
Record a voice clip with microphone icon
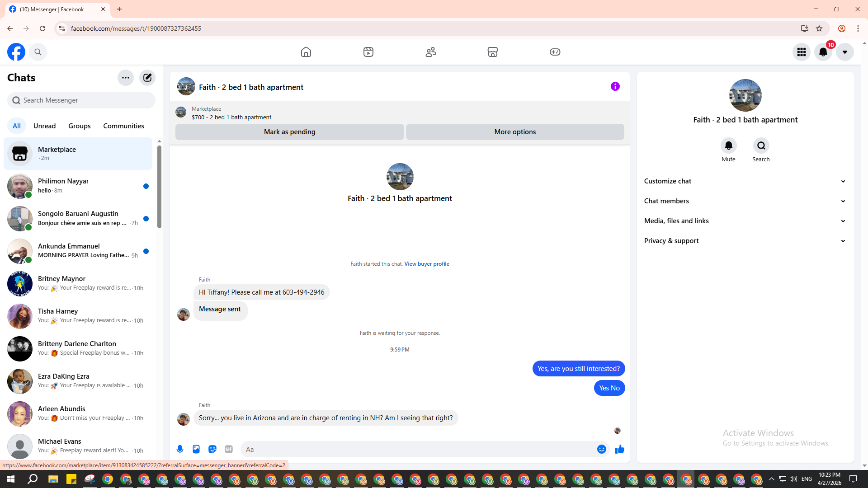pyautogui.click(x=180, y=449)
